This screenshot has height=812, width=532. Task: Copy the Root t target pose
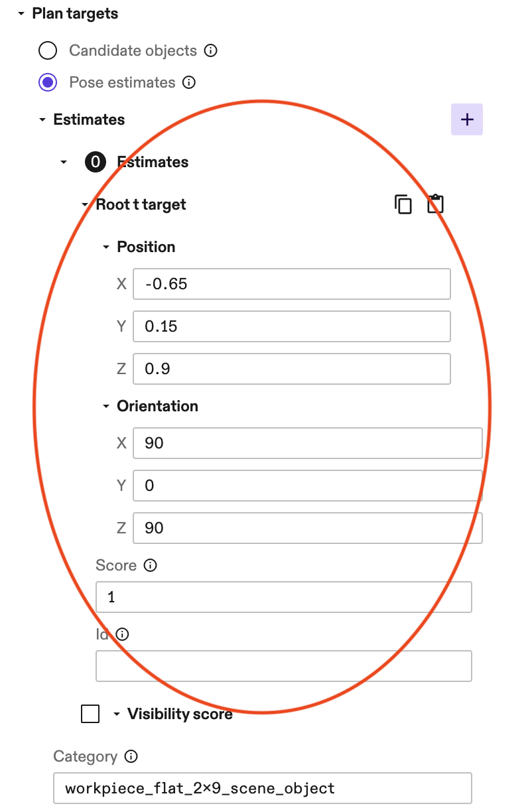(404, 204)
